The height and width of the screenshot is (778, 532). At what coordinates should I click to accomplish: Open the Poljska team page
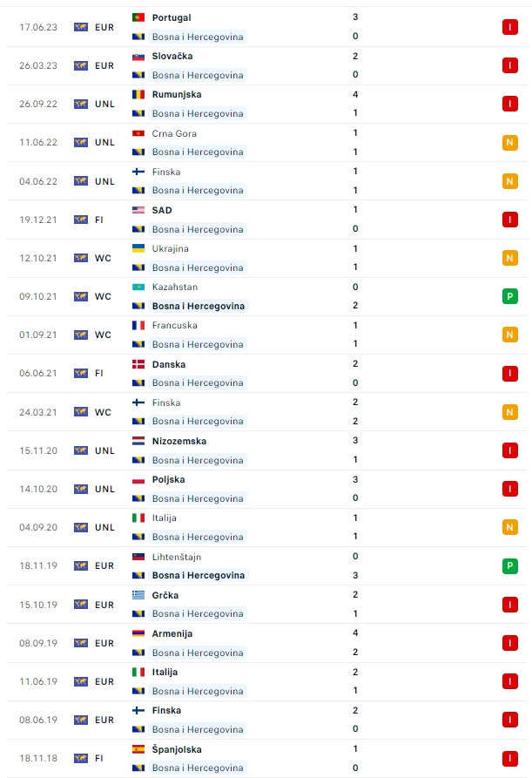[x=168, y=479]
